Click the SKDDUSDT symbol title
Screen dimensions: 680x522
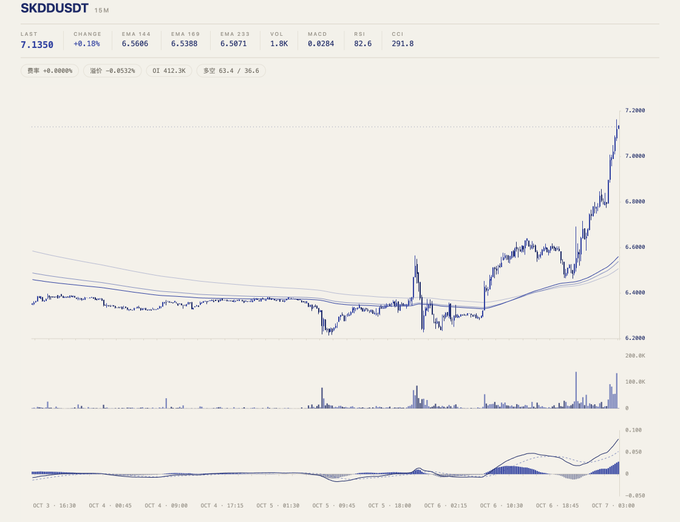coord(55,8)
